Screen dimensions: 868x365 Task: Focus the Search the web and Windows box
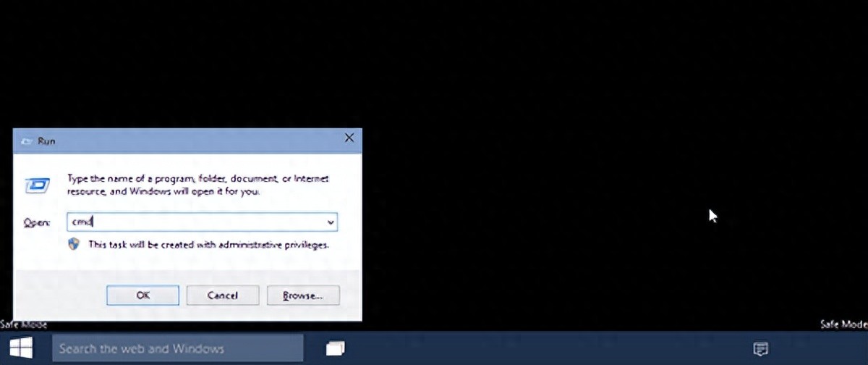178,349
